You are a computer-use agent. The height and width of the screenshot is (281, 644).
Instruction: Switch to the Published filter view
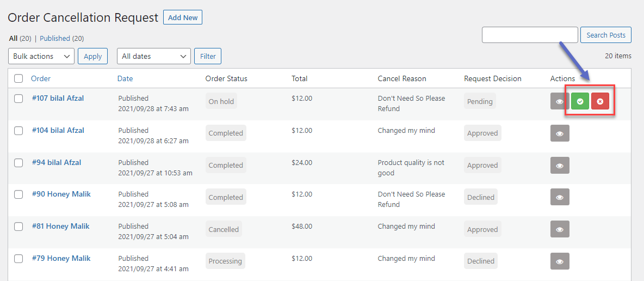[55, 39]
